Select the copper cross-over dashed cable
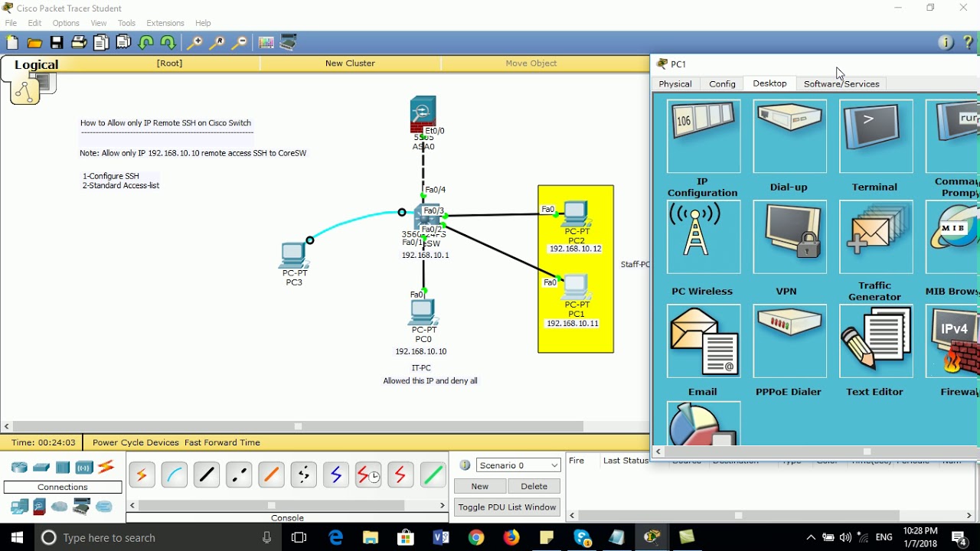The height and width of the screenshot is (551, 980). [239, 475]
